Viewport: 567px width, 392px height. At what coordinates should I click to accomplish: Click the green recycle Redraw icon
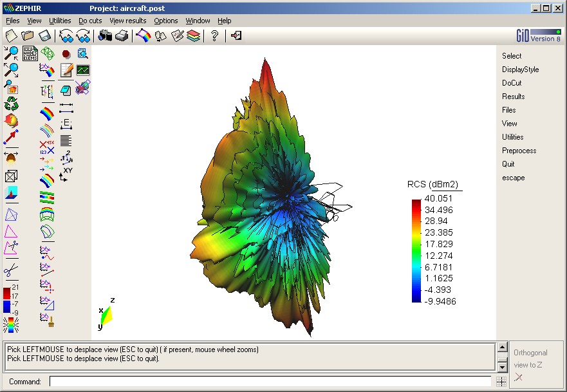[11, 104]
